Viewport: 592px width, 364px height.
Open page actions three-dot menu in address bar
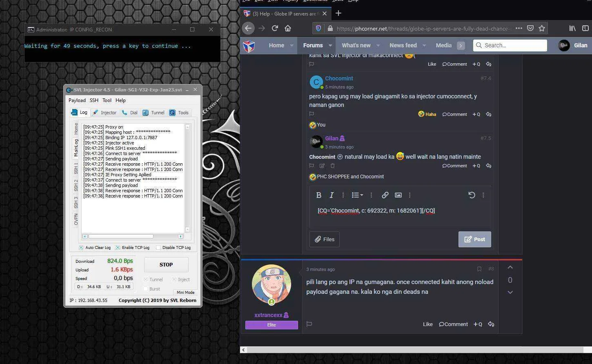click(x=519, y=28)
